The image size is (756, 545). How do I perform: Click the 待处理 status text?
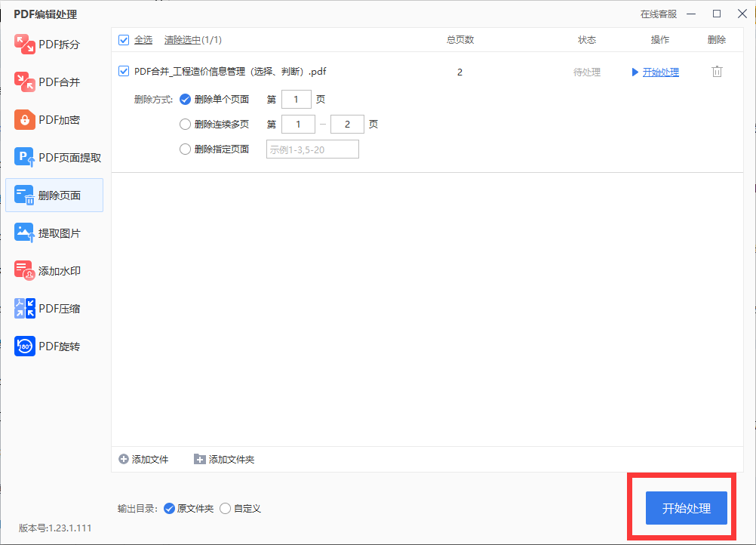click(587, 72)
